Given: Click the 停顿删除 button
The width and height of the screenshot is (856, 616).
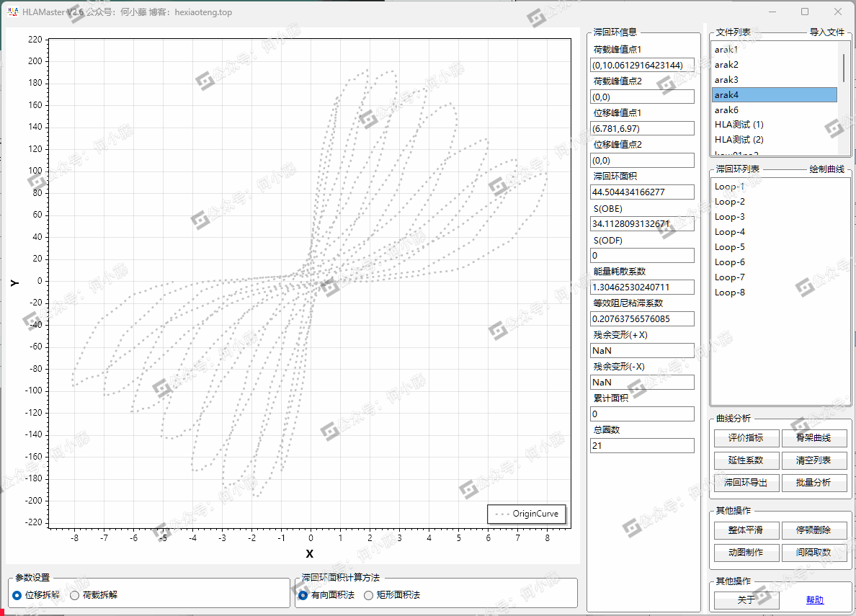Looking at the screenshot, I should pos(813,531).
